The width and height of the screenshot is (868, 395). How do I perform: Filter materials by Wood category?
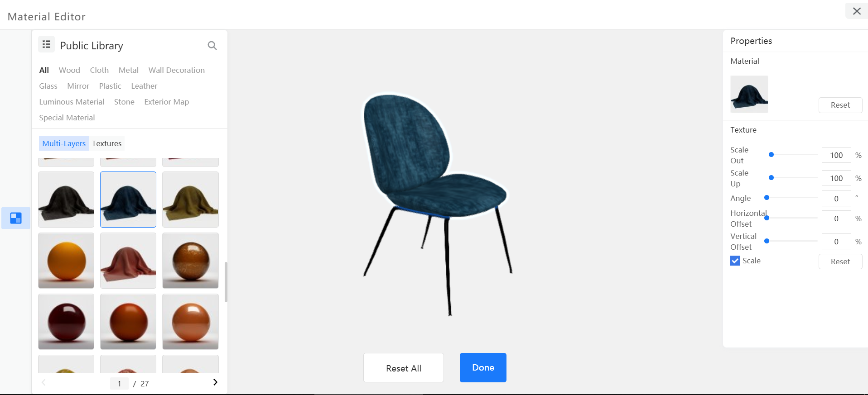pos(69,70)
